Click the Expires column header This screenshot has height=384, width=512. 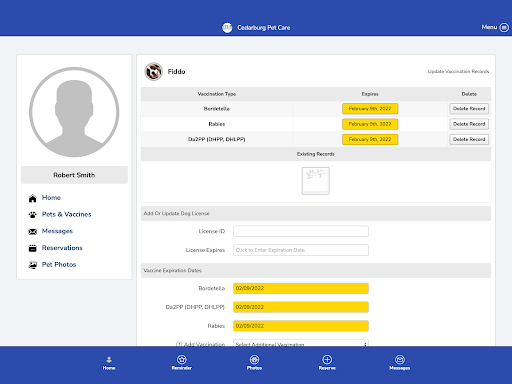pyautogui.click(x=370, y=94)
